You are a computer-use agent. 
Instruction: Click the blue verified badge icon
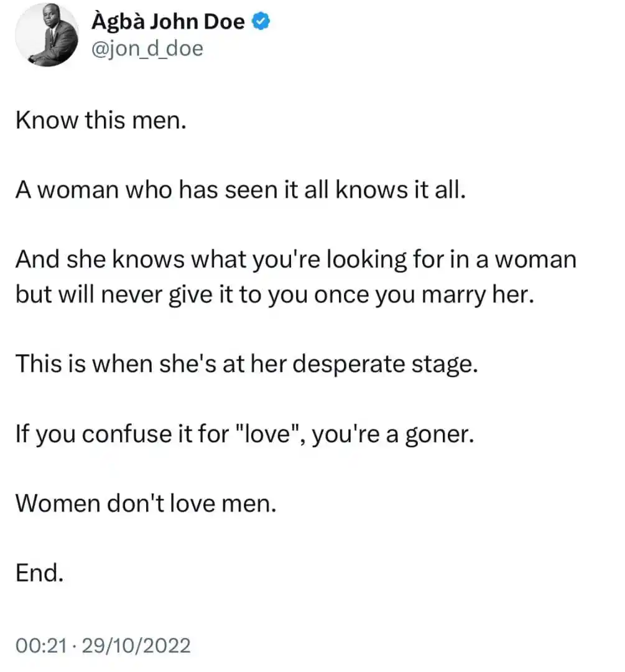[x=261, y=21]
